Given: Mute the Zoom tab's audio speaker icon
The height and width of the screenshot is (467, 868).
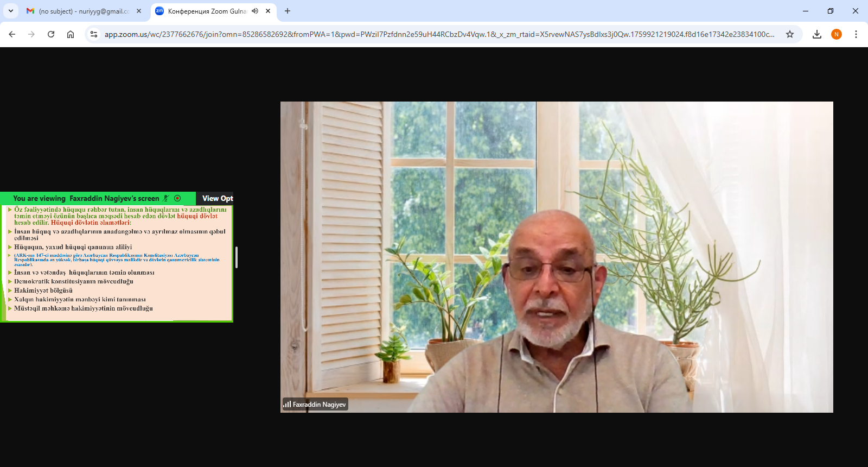Looking at the screenshot, I should [255, 11].
